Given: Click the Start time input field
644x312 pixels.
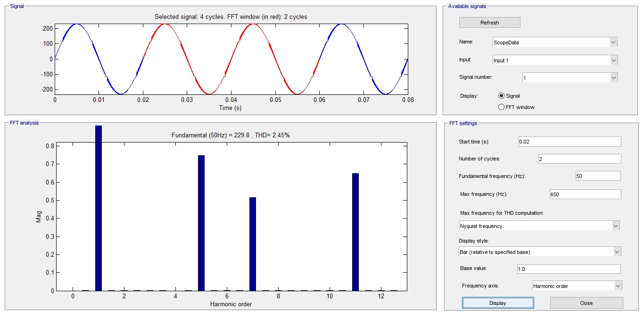Looking at the screenshot, I should pyautogui.click(x=569, y=142).
